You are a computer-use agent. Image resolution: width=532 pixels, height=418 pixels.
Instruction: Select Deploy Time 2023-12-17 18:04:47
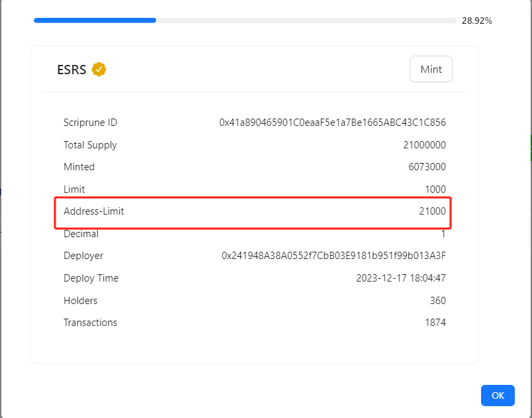click(401, 278)
